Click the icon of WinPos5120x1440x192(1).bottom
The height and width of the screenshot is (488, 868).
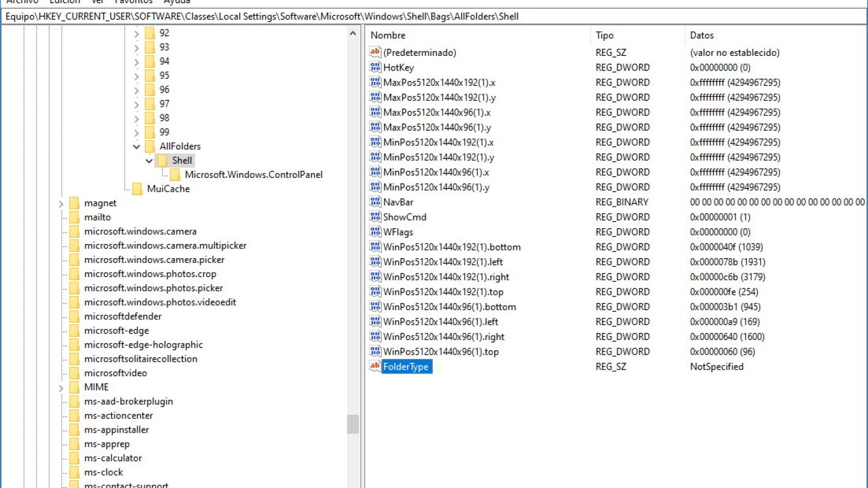375,247
